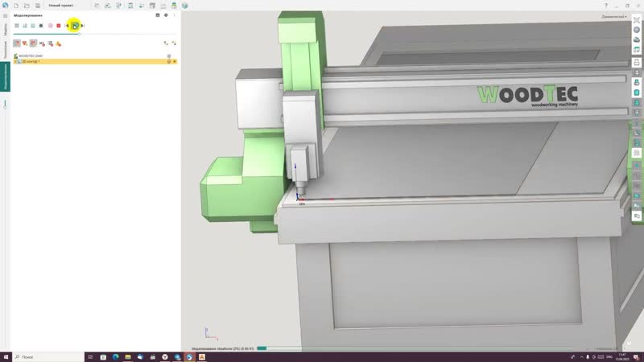This screenshot has height=362, width=644.
Task: Open the simulation panel layout icon
Action: 158,15
